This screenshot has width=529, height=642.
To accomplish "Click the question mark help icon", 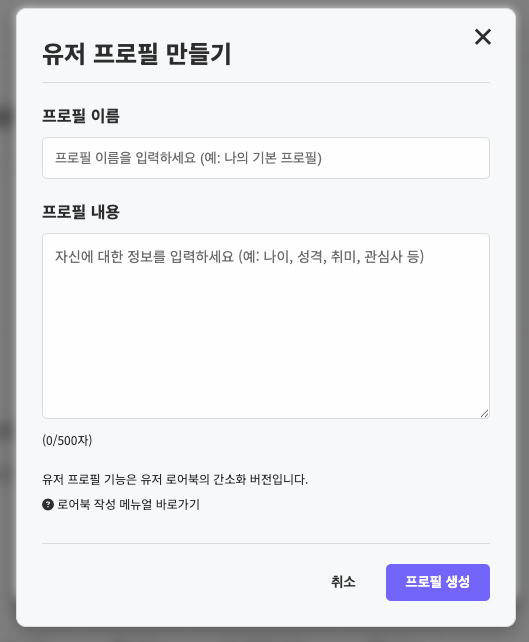I will pos(48,504).
